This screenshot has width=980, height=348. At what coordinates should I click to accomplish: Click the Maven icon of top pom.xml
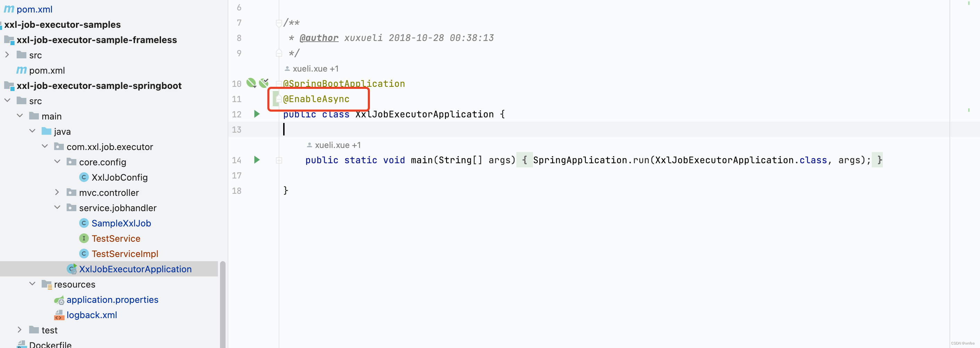(9, 9)
